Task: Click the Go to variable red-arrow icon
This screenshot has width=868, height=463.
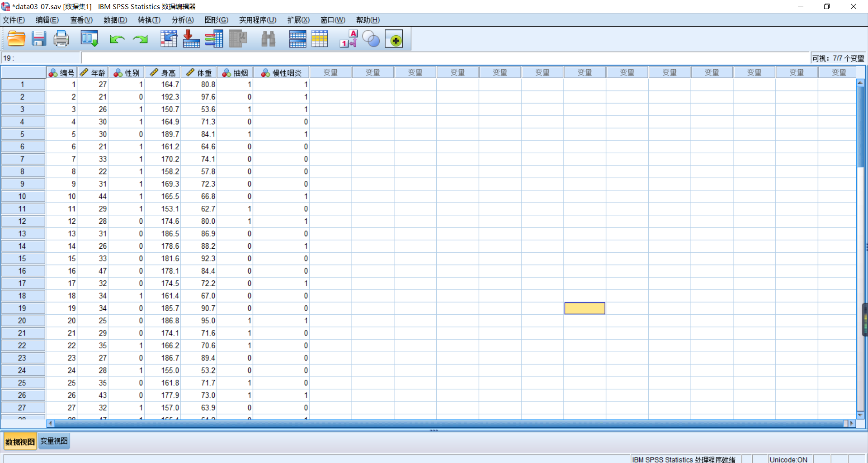Action: [191, 39]
